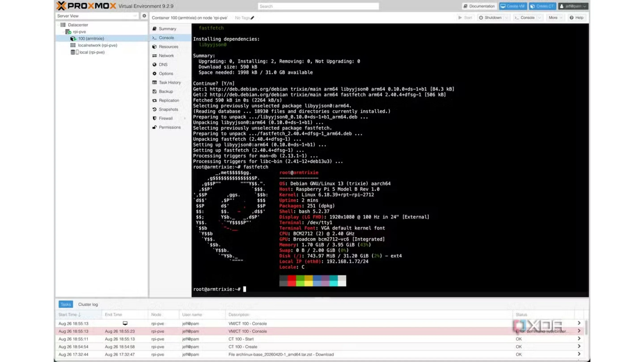Click the Resources cube icon
The image size is (644, 362).
[x=155, y=47]
